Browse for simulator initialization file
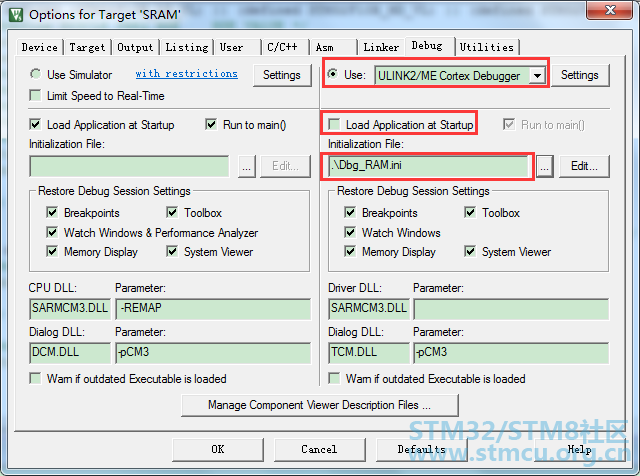Screen dimensions: 640x476 [x=247, y=166]
